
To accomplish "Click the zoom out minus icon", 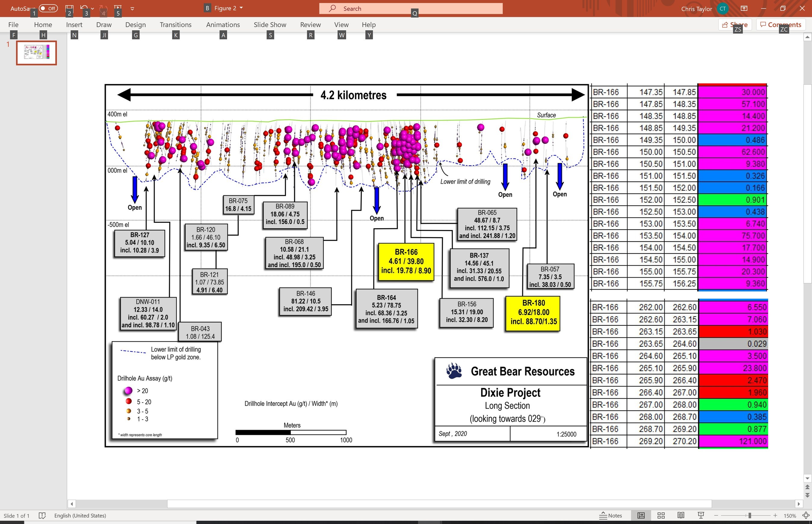I will pyautogui.click(x=716, y=516).
